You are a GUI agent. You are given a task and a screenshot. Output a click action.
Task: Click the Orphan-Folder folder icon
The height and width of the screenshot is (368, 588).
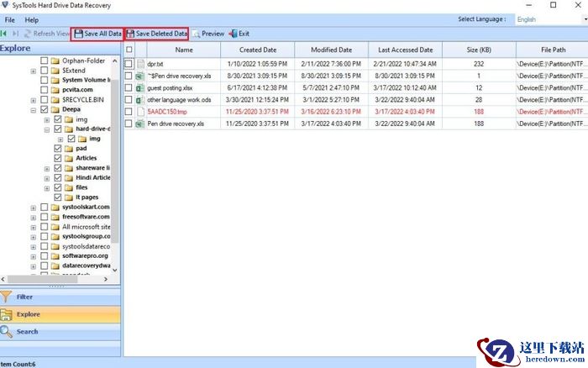pyautogui.click(x=55, y=60)
